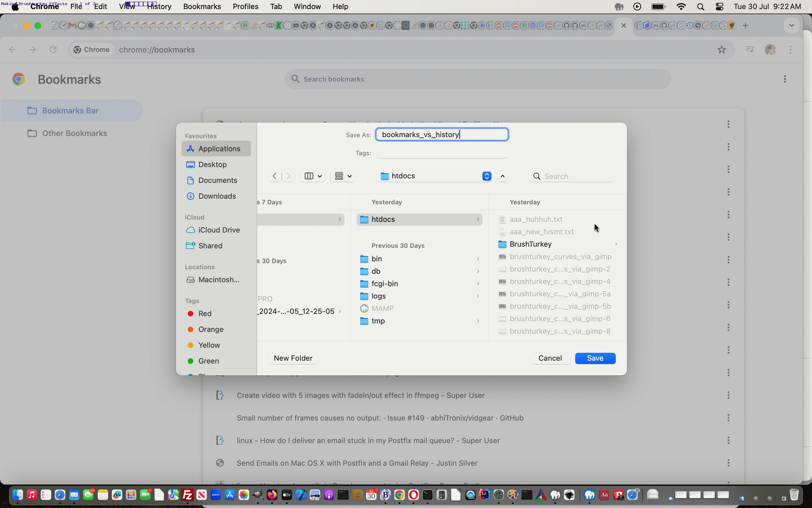Expand BrushTurkey folder chevron
This screenshot has width=812, height=508.
click(616, 244)
